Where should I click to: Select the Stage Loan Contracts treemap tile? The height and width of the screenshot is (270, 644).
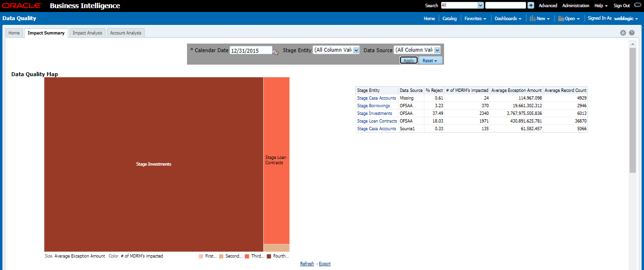point(276,160)
